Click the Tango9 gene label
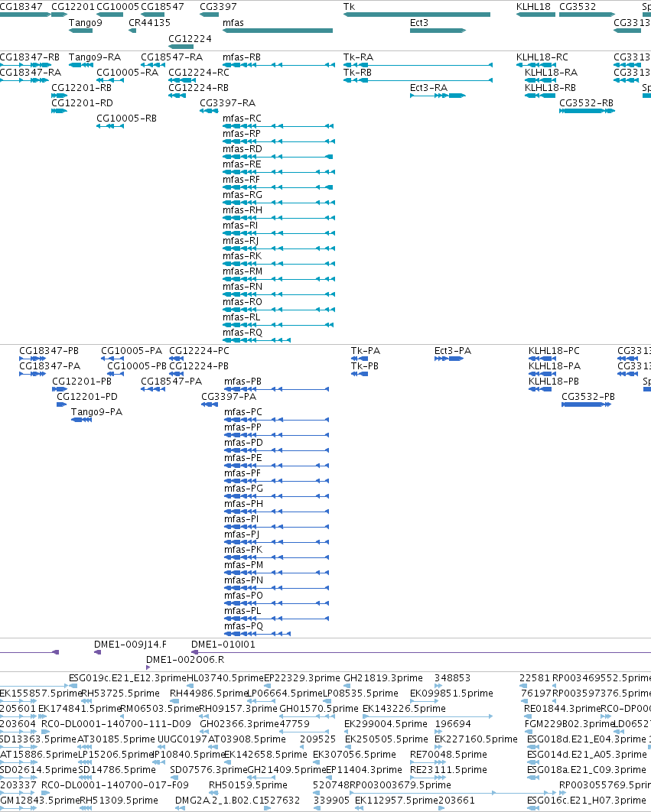The height and width of the screenshot is (812, 651). coord(86,23)
